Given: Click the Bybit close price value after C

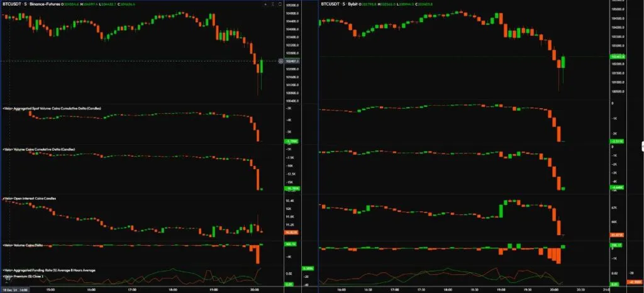Looking at the screenshot, I should click(424, 4).
